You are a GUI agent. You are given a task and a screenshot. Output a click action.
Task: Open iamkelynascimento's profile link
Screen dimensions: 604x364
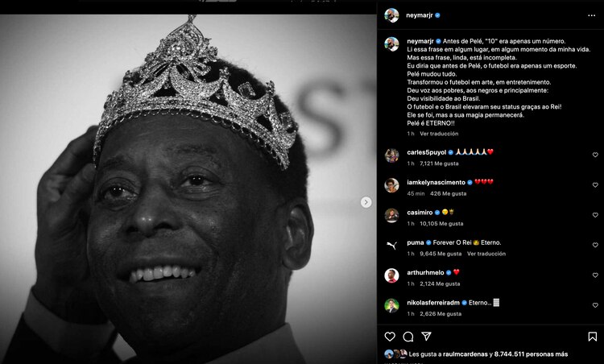click(x=436, y=182)
